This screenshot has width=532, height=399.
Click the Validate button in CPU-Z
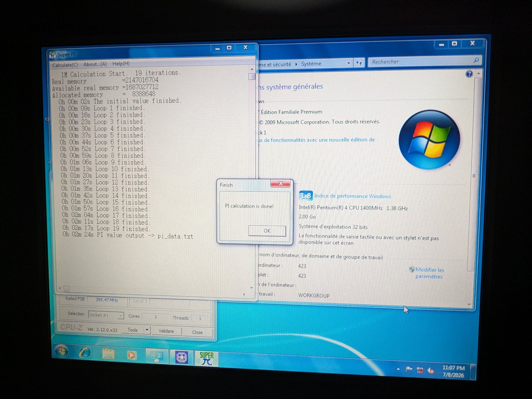pos(166,331)
